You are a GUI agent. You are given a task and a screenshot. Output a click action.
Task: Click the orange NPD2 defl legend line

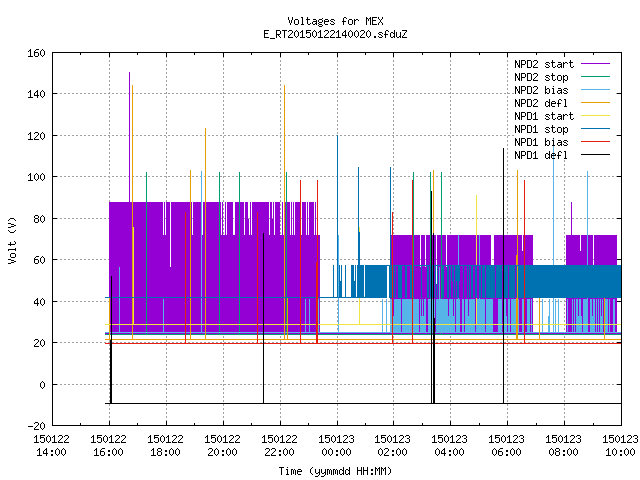point(595,103)
